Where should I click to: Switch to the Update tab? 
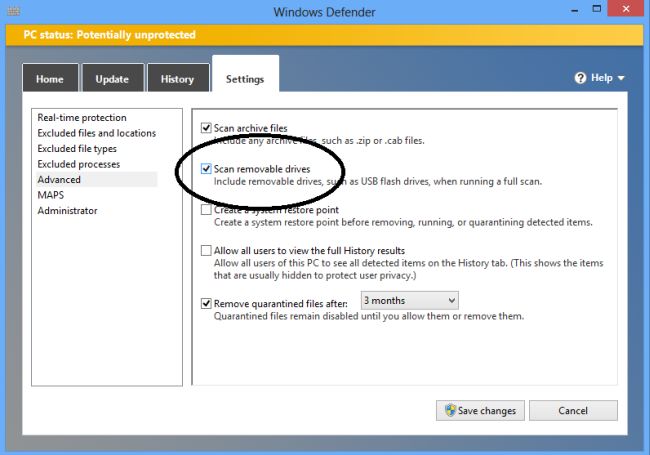(x=113, y=78)
